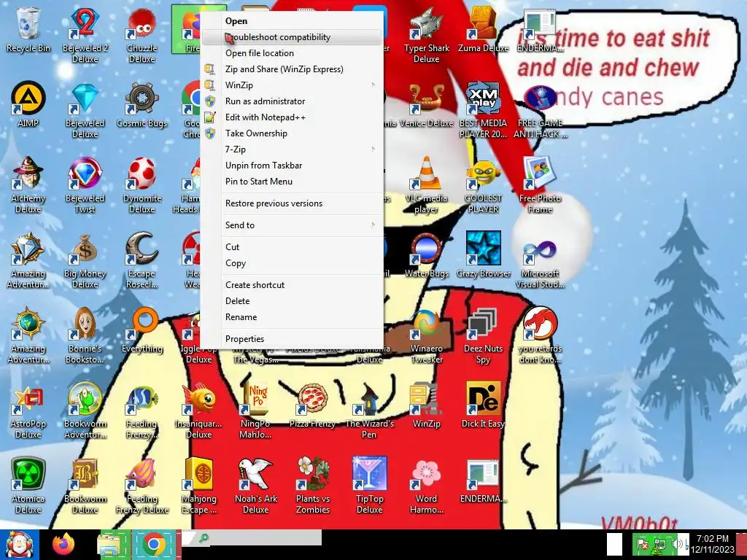Image resolution: width=747 pixels, height=560 pixels.
Task: Open Chrome from the taskbar
Action: 155,545
